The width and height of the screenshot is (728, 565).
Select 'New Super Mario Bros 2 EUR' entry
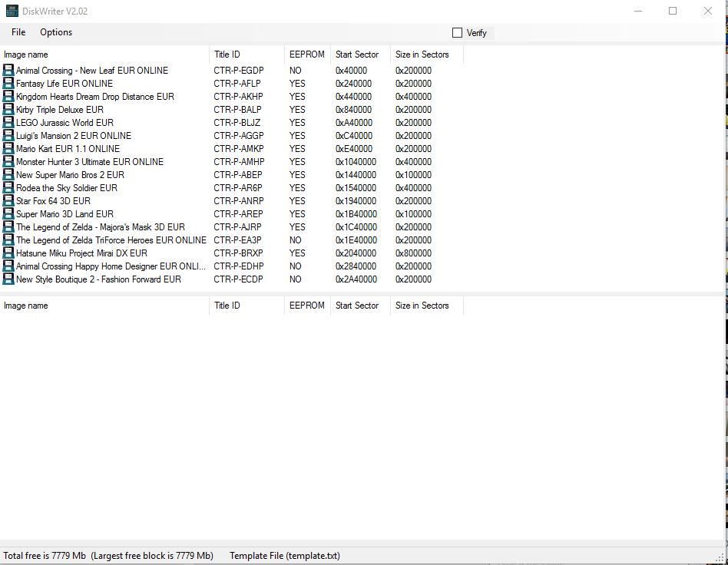pyautogui.click(x=70, y=174)
